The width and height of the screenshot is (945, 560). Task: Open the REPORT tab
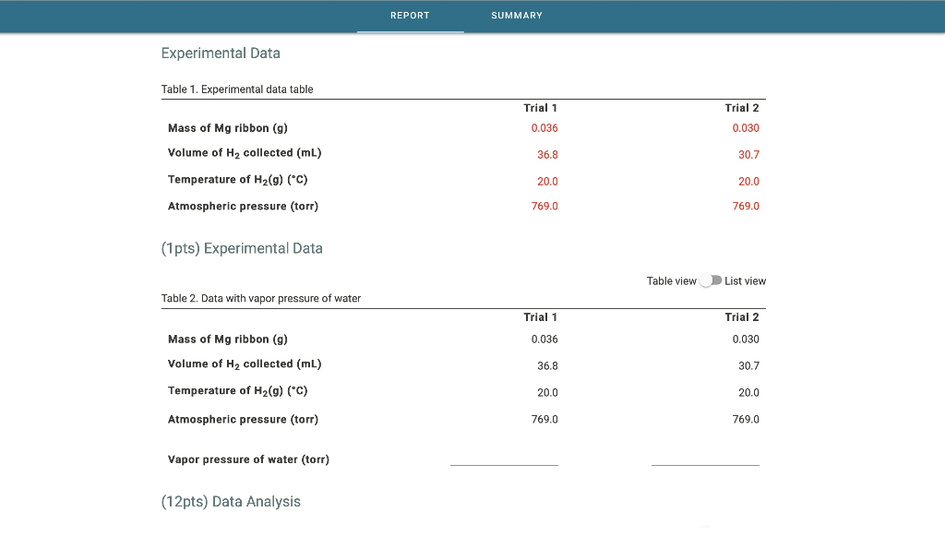(x=410, y=16)
